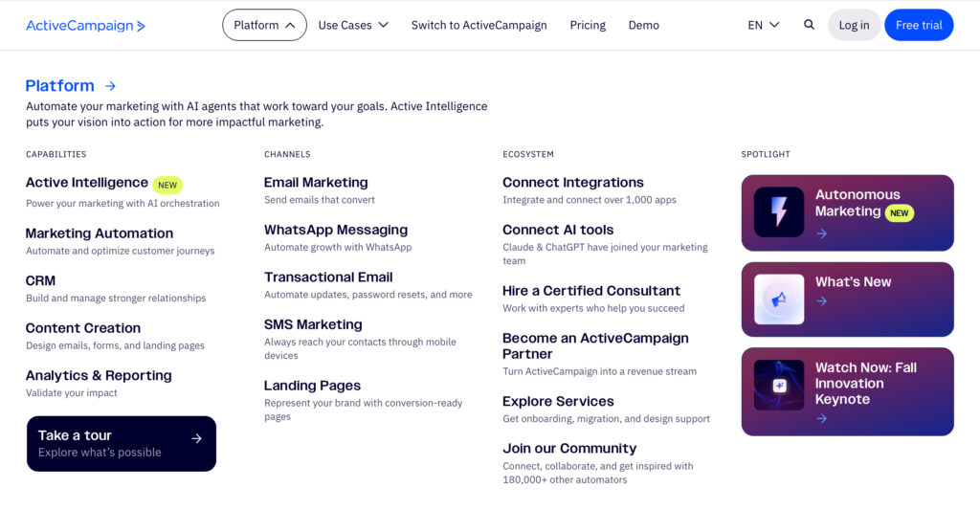Screen dimensions: 980x510
Task: Click 'Automate and optimize customer journeys' text
Action: click(120, 251)
